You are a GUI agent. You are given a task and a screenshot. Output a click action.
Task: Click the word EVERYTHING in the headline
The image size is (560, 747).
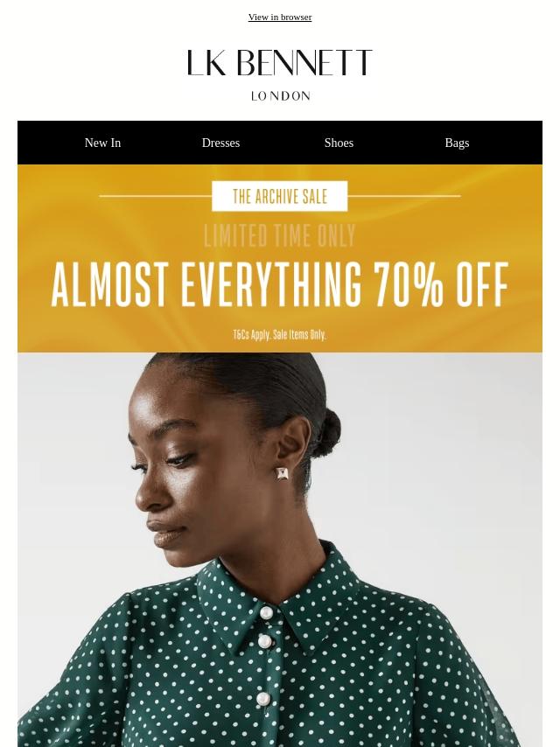[x=271, y=284]
